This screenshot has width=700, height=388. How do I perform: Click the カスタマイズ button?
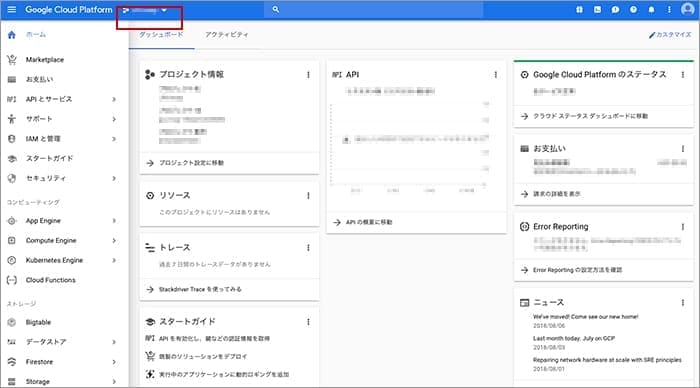(x=670, y=34)
